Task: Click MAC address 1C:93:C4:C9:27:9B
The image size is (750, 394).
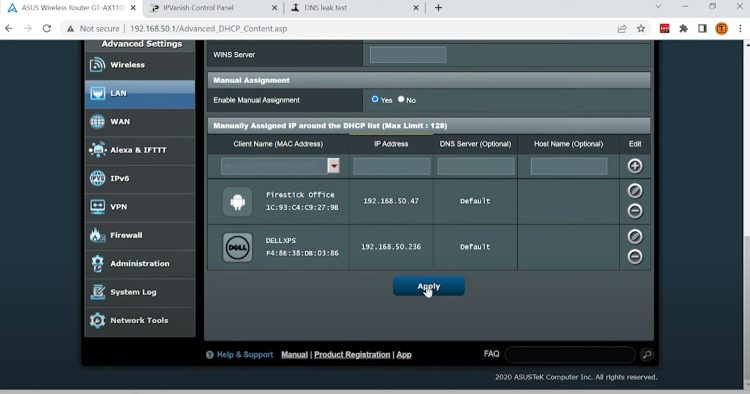Action: (x=302, y=208)
